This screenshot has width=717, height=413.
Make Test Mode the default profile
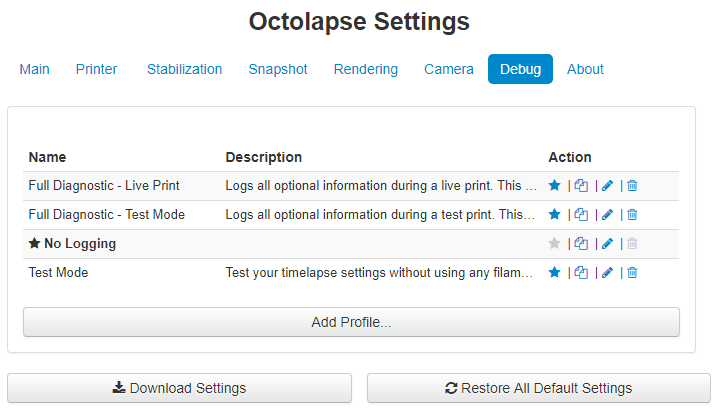[x=555, y=273]
